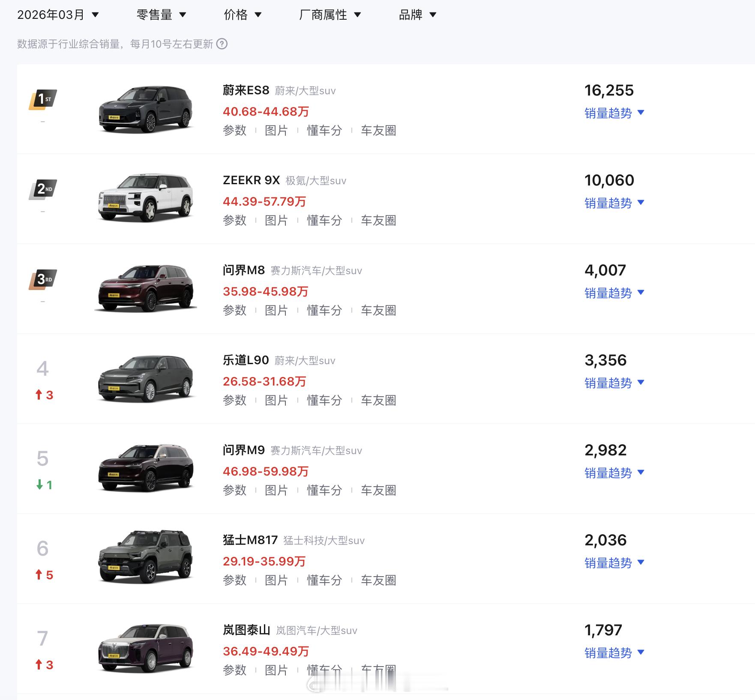Click the green down arrow beside rank 5
Image resolution: width=755 pixels, height=700 pixels.
pyautogui.click(x=44, y=485)
